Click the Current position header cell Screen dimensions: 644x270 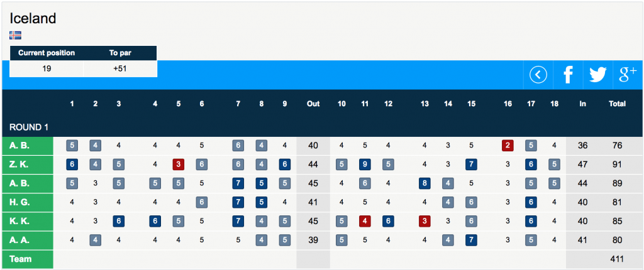pos(47,53)
